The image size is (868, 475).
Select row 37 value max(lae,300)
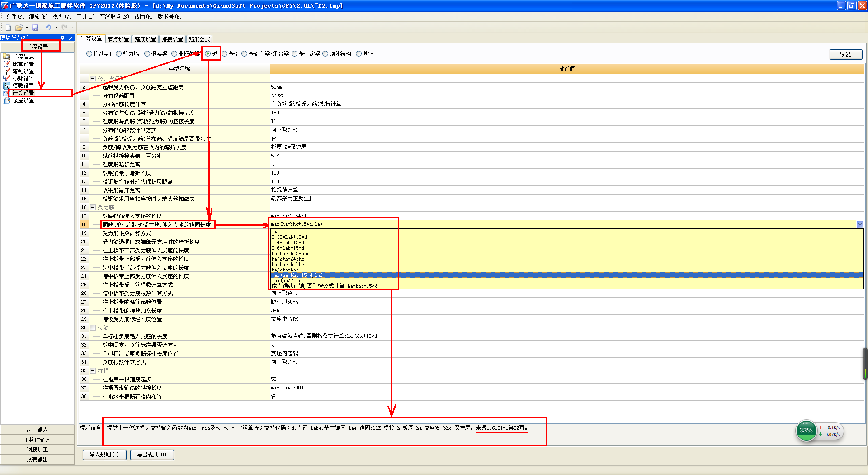567,388
